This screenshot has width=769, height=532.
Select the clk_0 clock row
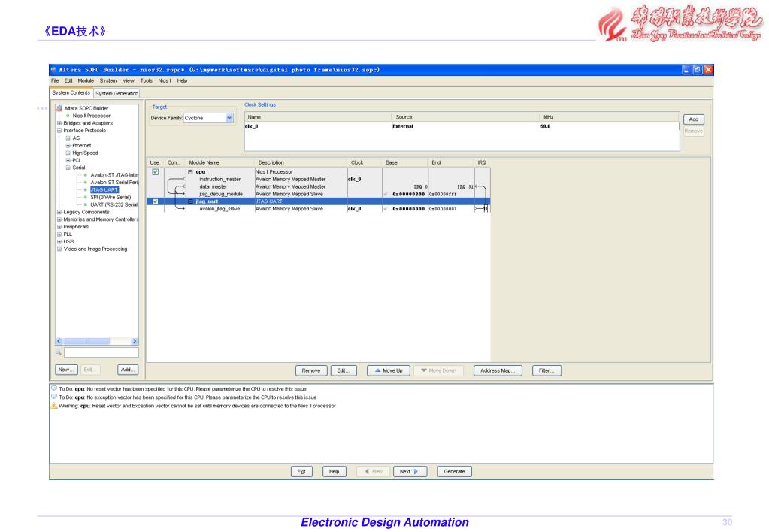coord(462,126)
